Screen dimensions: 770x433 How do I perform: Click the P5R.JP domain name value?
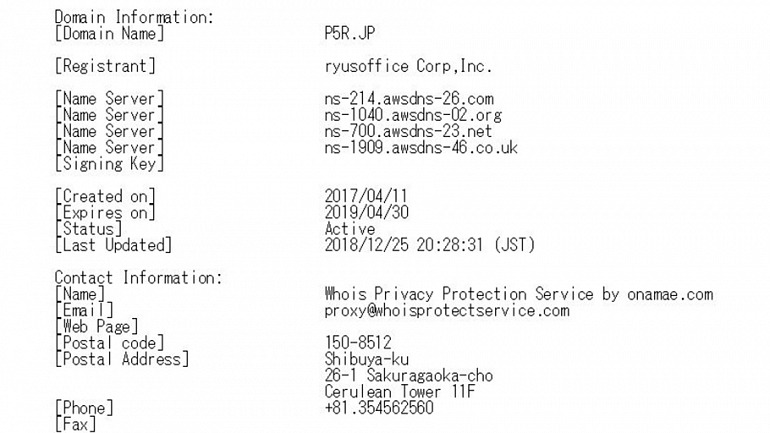point(350,33)
